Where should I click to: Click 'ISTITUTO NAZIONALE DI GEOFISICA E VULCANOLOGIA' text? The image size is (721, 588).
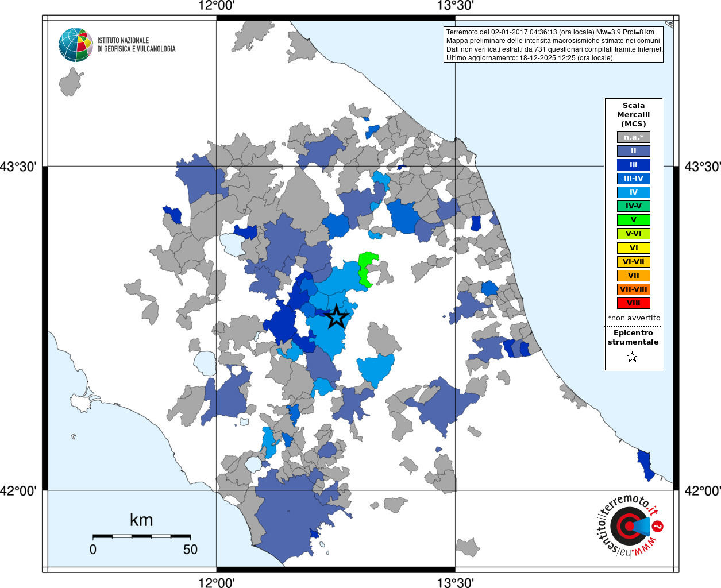point(136,45)
